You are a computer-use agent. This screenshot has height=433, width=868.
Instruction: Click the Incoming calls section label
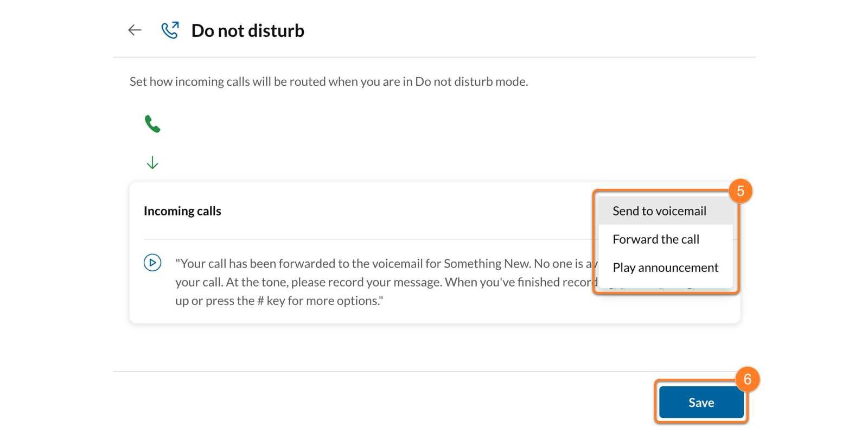(x=182, y=211)
